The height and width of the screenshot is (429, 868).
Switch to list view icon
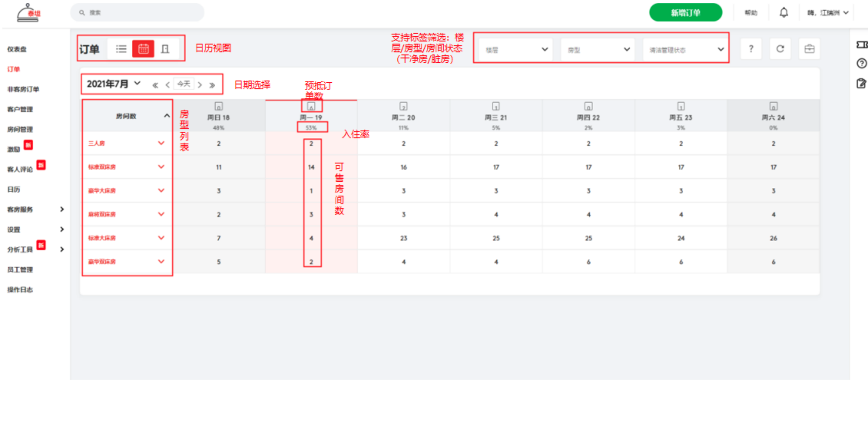[121, 49]
